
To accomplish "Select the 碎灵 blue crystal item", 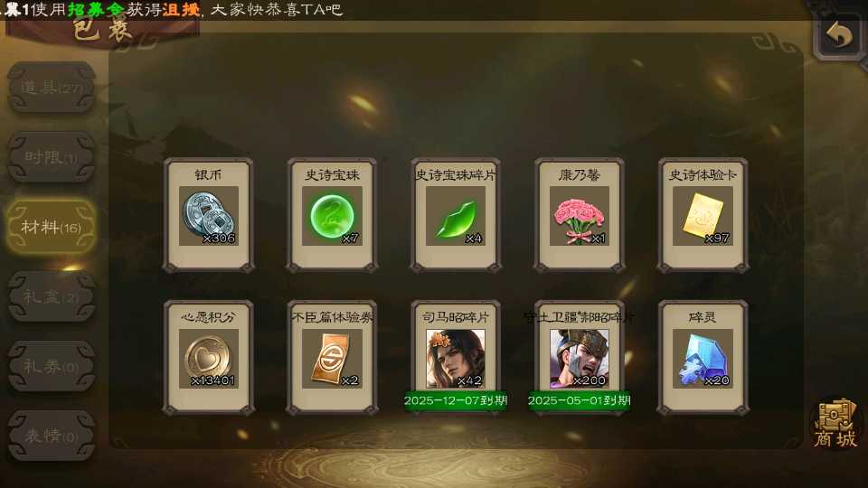I will 703,358.
